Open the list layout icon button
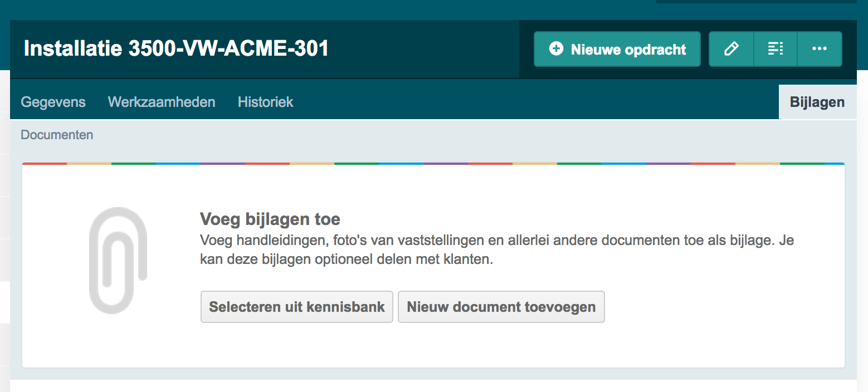The width and height of the screenshot is (868, 392). pyautogui.click(x=776, y=49)
